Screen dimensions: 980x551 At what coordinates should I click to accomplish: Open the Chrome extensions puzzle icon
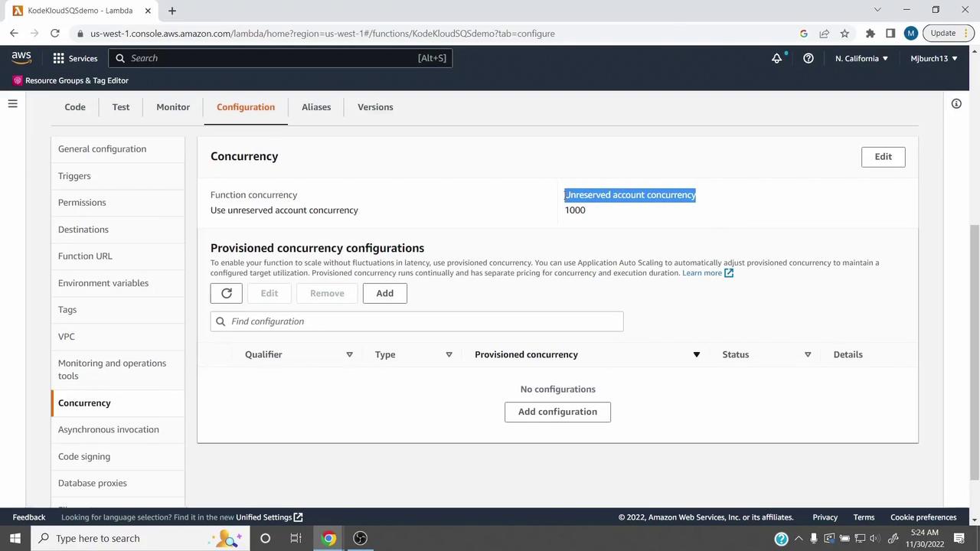point(871,34)
